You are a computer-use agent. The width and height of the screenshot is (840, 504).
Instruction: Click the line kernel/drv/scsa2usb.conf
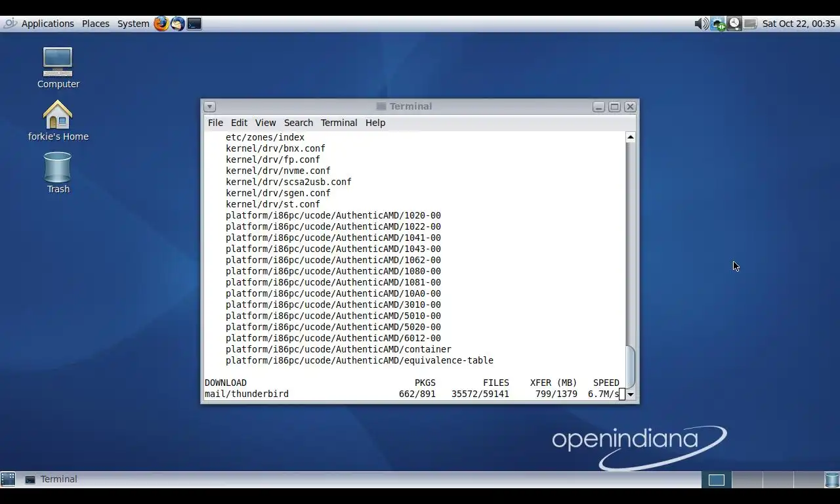tap(289, 182)
